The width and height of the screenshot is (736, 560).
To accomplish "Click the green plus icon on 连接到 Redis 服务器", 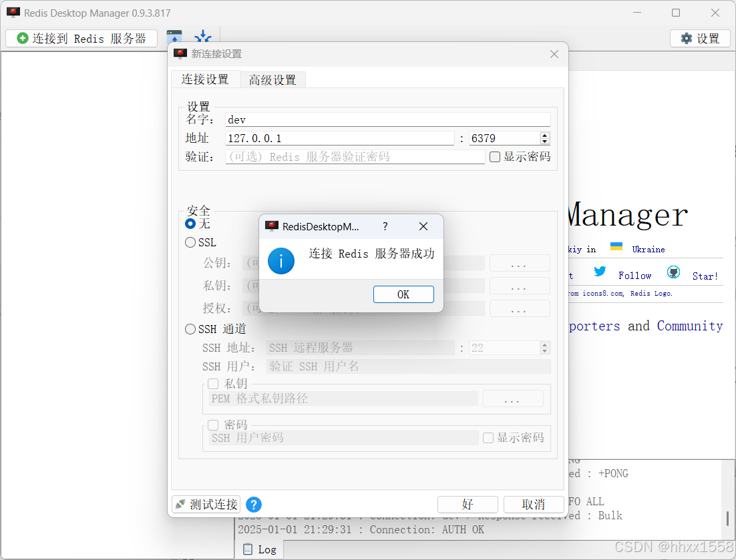I will pos(23,38).
